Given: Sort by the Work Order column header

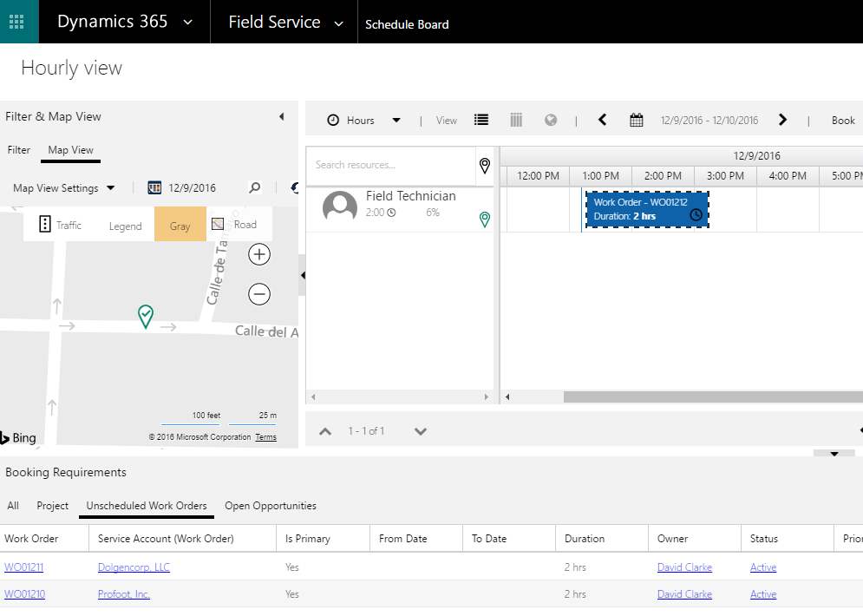Looking at the screenshot, I should point(44,539).
